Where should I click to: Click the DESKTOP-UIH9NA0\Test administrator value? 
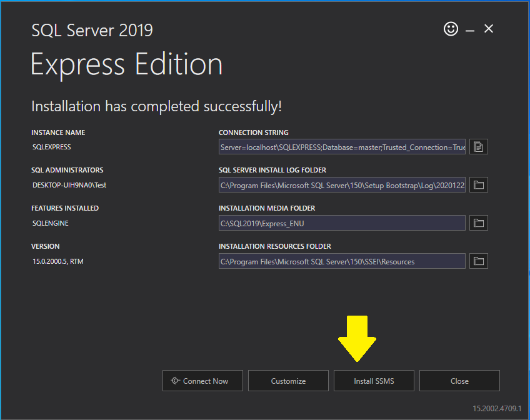point(69,185)
